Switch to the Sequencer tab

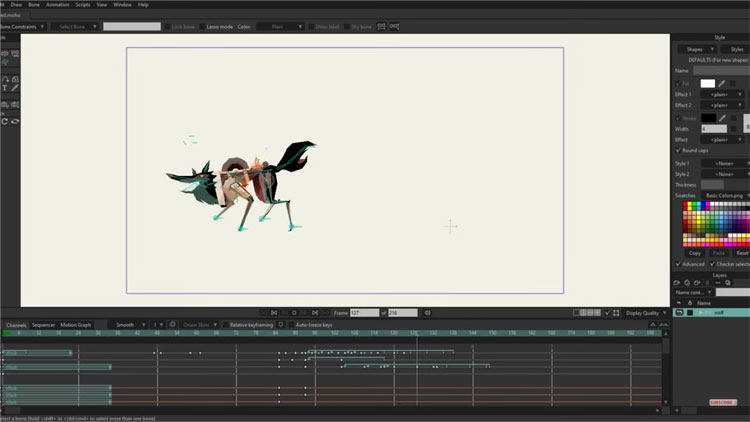pos(43,325)
